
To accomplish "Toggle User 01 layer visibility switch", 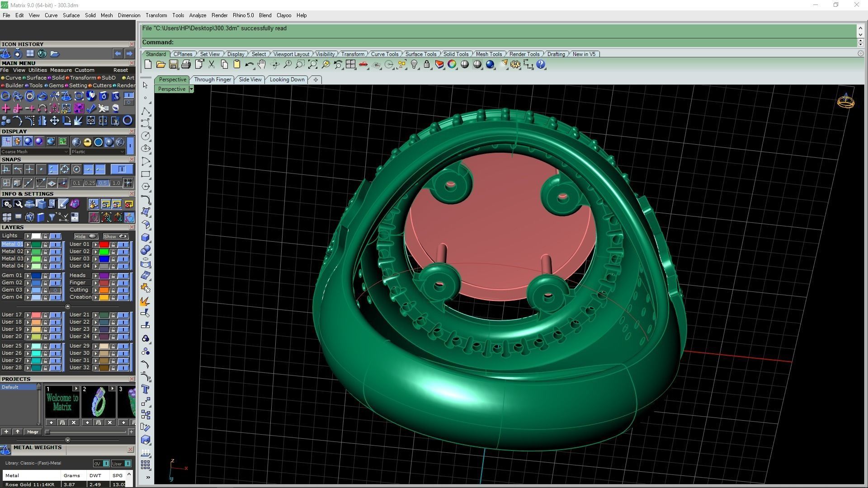I will [123, 244].
